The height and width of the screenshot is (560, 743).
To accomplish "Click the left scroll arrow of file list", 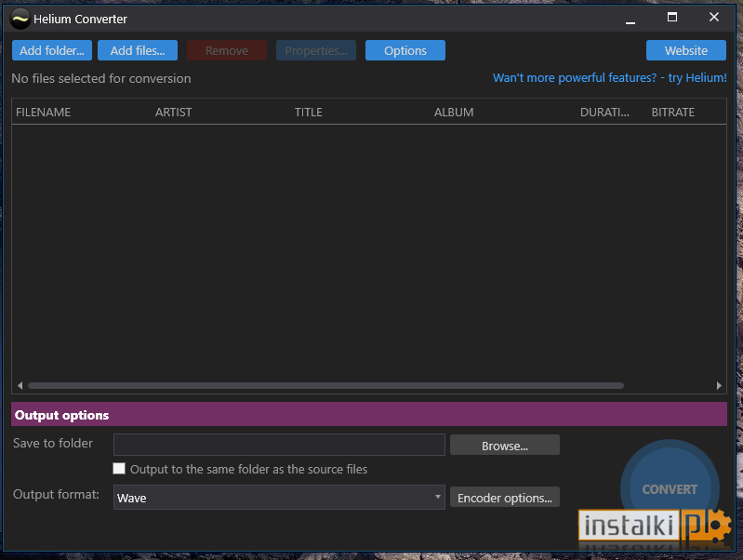I will [20, 385].
